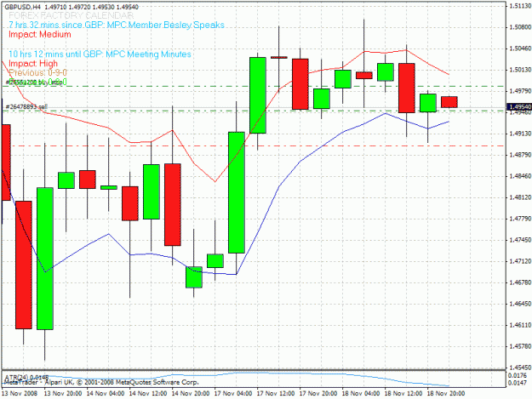532x399 pixels.
Task: Click the current price marker 1.49540
Action: click(x=518, y=107)
